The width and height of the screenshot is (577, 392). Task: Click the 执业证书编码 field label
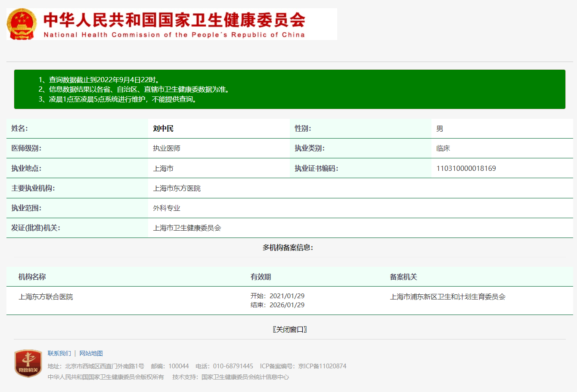pyautogui.click(x=316, y=168)
